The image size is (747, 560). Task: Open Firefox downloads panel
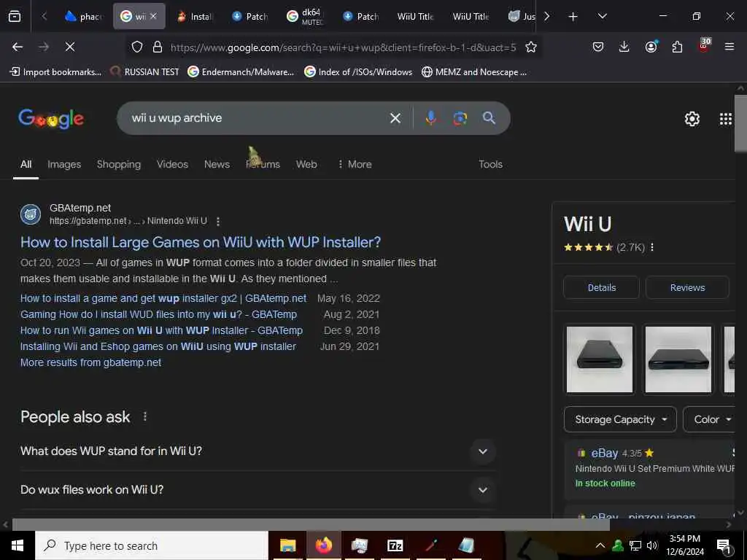(x=624, y=47)
